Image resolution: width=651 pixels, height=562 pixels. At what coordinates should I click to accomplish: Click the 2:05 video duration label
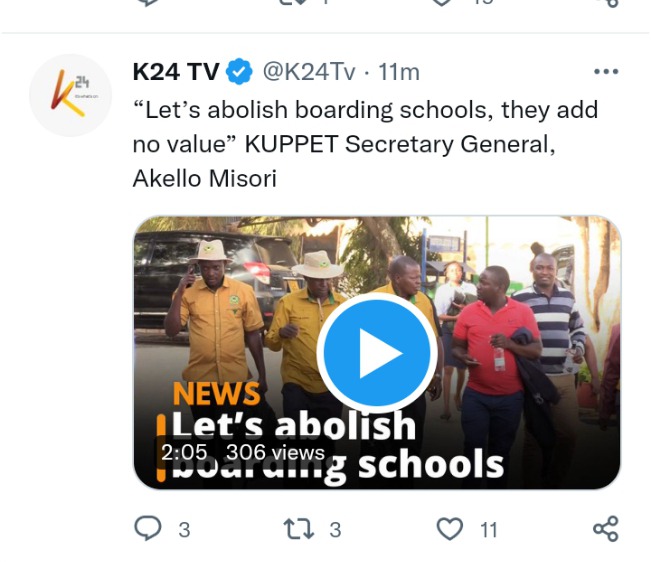(184, 452)
